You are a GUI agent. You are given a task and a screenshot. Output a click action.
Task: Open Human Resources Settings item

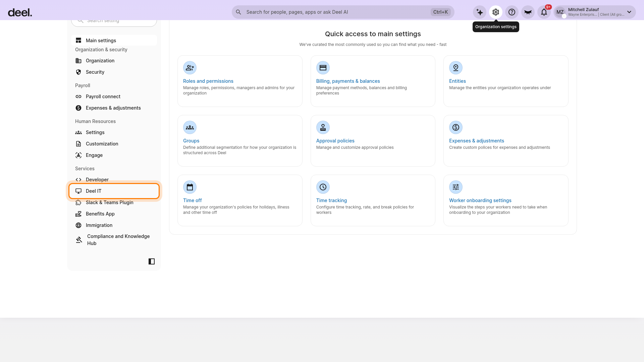click(x=114, y=132)
